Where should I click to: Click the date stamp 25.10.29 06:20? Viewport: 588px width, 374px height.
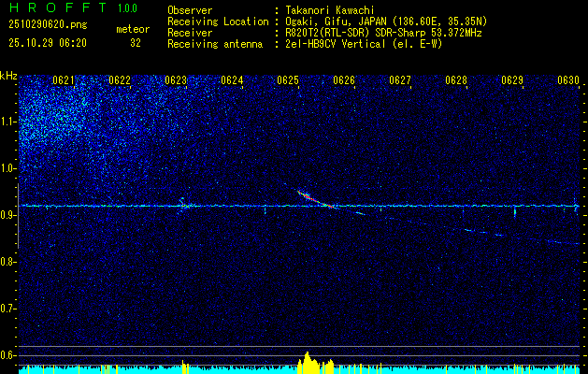[x=48, y=43]
